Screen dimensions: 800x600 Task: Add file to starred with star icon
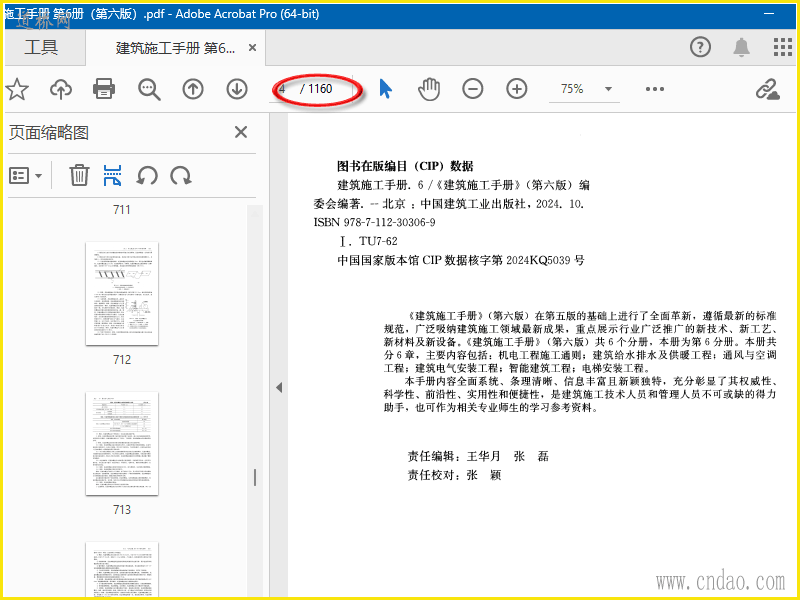(17, 89)
